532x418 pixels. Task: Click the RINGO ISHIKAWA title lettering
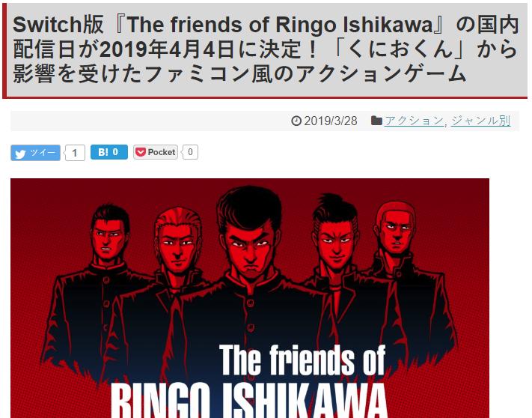click(249, 401)
